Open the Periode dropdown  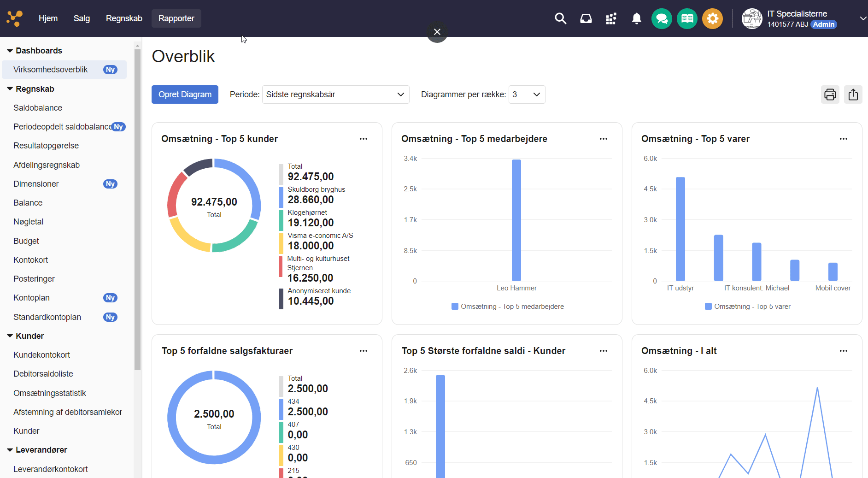click(335, 94)
